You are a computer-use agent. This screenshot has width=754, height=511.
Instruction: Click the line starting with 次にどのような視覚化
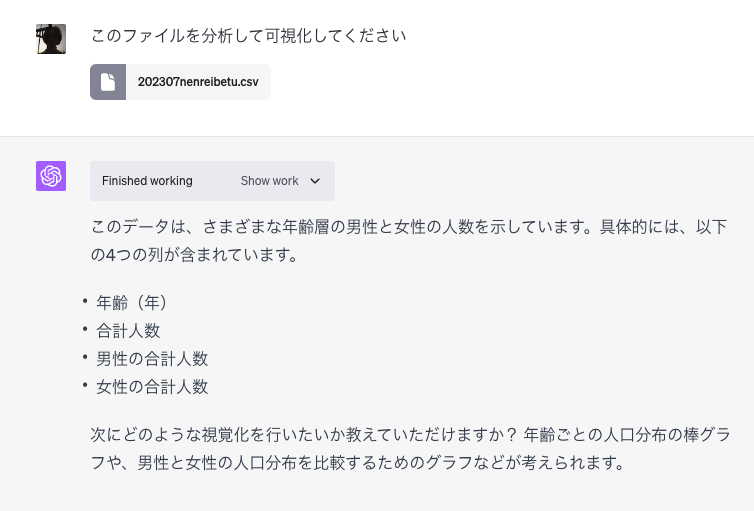pyautogui.click(x=410, y=435)
